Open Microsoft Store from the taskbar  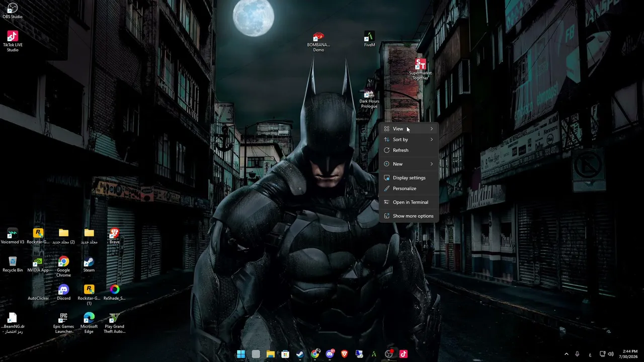point(285,354)
